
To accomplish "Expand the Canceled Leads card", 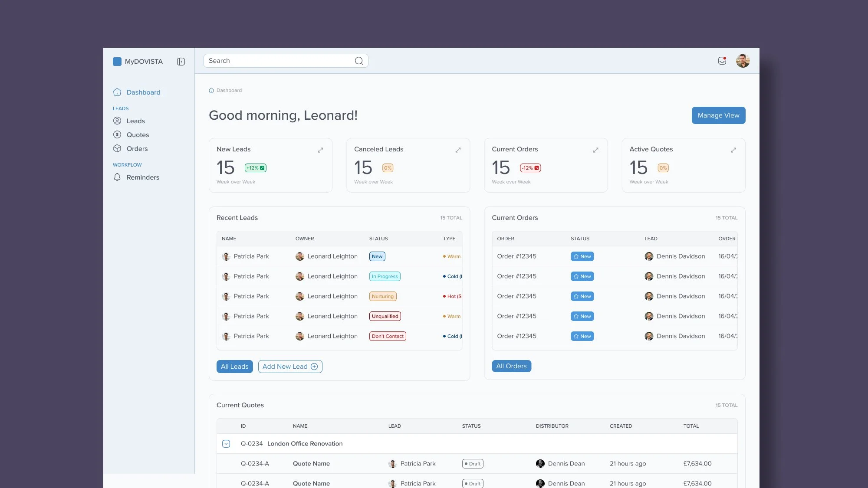I will [458, 150].
